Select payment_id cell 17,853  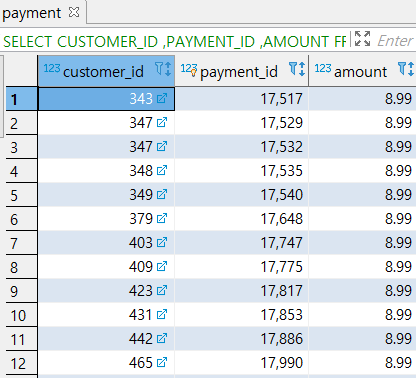pyautogui.click(x=242, y=315)
